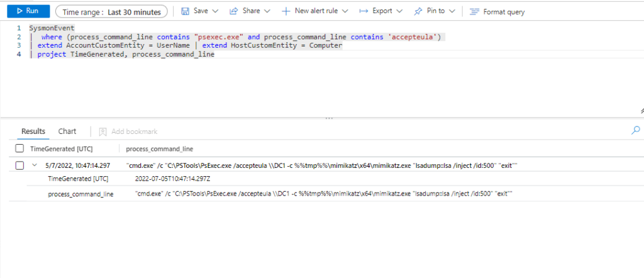Open the Time range selector
Screen dimensions: 644x278
pyautogui.click(x=111, y=12)
